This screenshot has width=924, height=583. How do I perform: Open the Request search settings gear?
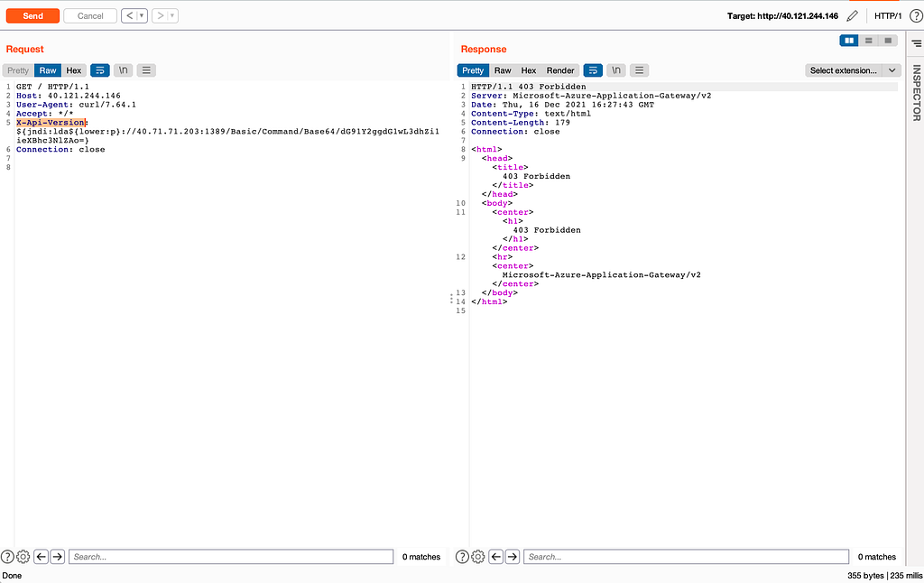[x=23, y=557]
